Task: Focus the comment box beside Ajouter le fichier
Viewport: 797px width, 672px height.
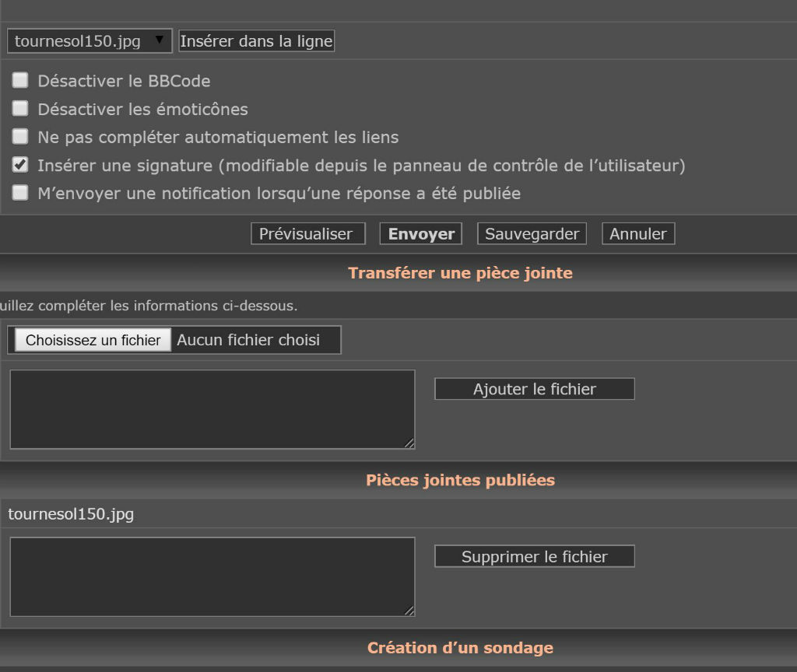Action: [212, 409]
